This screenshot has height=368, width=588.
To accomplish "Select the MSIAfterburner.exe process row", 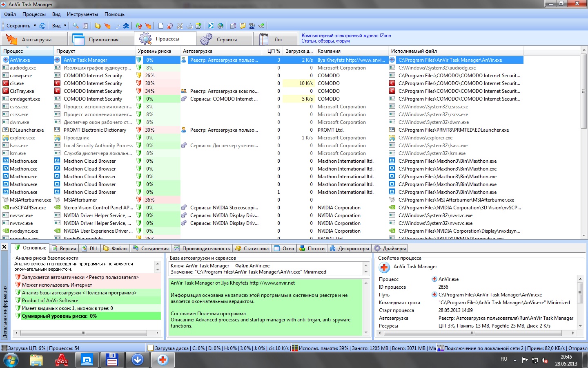I will tap(30, 200).
